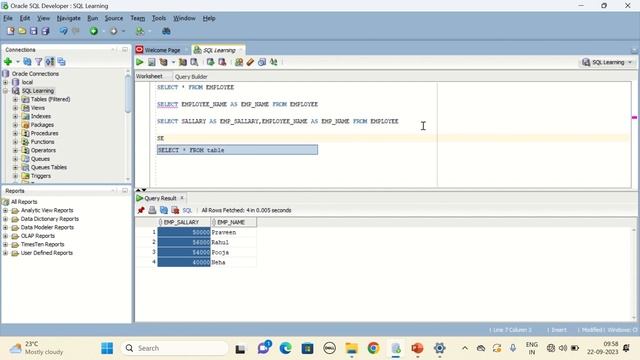Screen dimensions: 640x360
Task: Open the Tools menu
Action: [159, 18]
